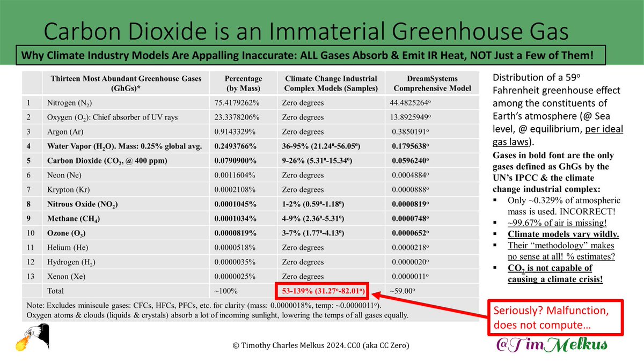This screenshot has height=362, width=644.
Task: Expand the row numbered 1 for Nitrogen
Action: point(28,102)
